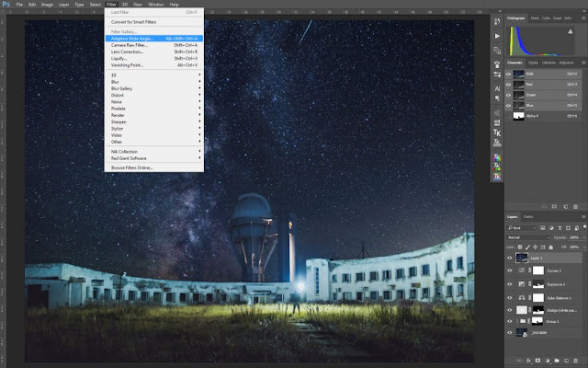Filter layers by pixel layers icon

(x=543, y=228)
